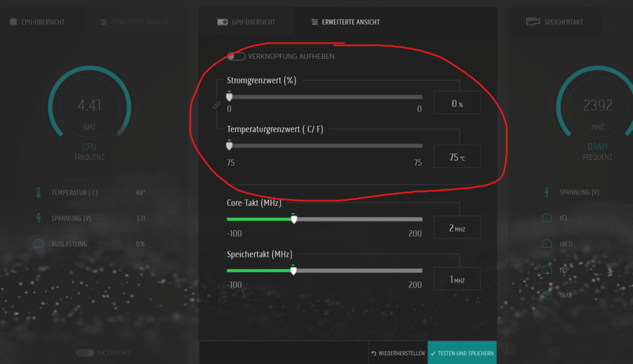Click the CPU chip icon beside CPU-Übersicht
Viewport: 633px width, 364px height.
13,22
